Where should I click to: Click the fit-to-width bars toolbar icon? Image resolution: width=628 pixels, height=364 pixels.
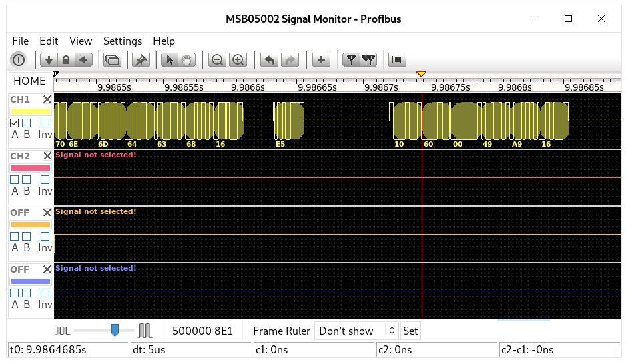(x=397, y=60)
